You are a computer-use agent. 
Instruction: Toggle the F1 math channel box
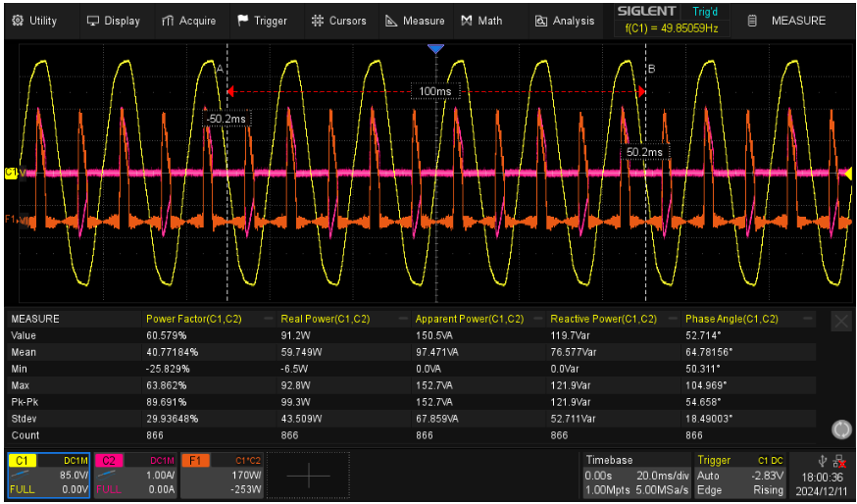(x=223, y=476)
